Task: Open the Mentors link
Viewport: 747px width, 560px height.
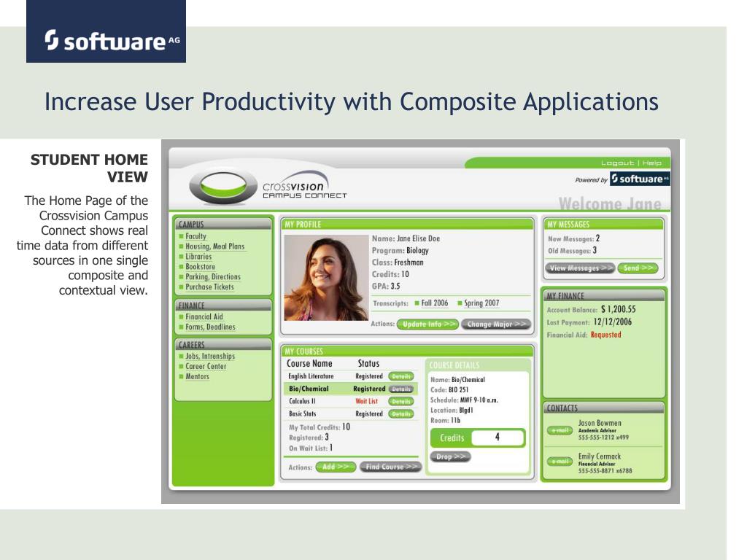Action: coord(197,376)
